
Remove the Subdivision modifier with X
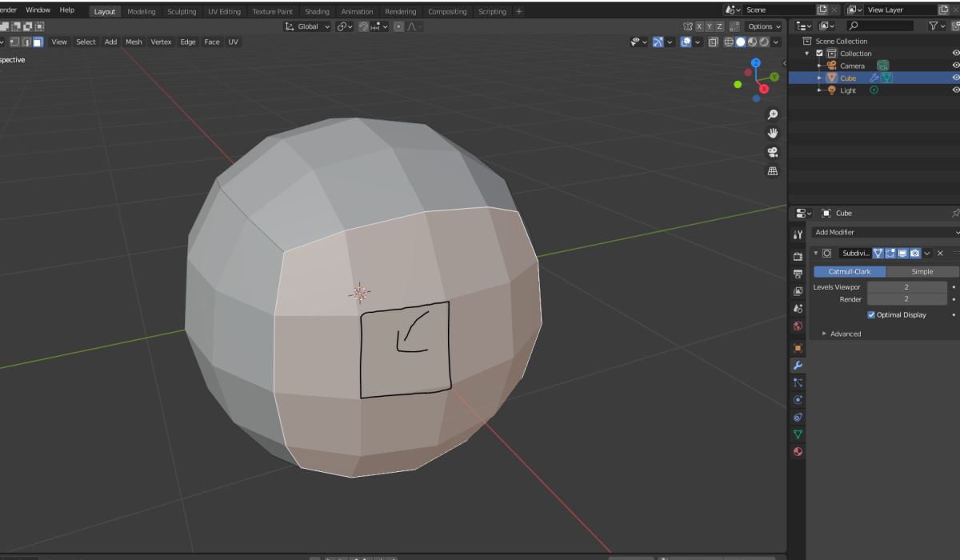(x=940, y=253)
